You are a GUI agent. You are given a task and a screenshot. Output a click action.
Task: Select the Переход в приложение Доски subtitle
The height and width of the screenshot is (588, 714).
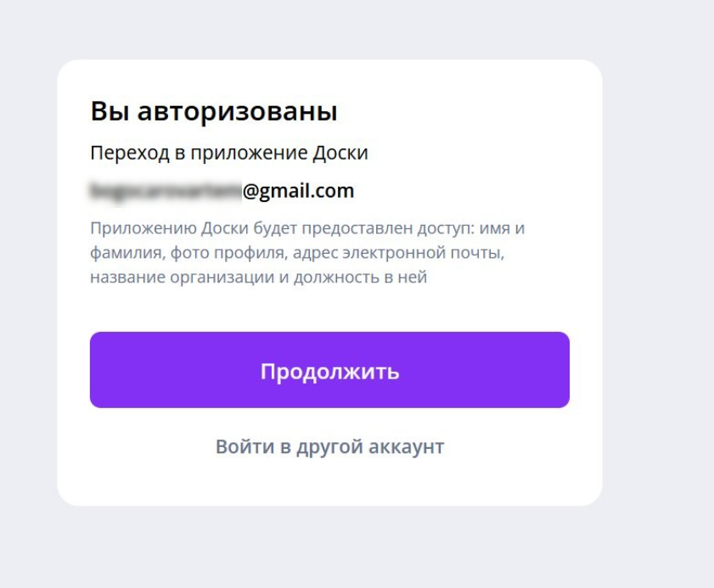coord(228,154)
